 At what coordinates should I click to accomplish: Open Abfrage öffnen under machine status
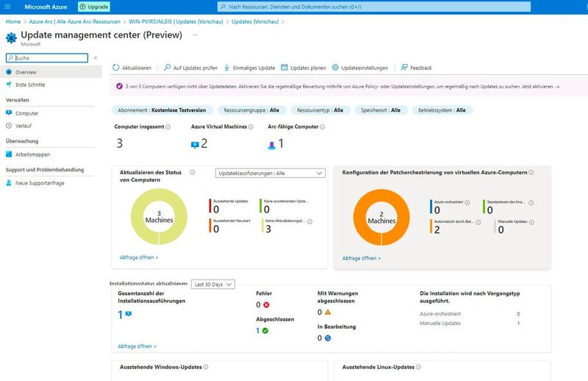pyautogui.click(x=139, y=257)
